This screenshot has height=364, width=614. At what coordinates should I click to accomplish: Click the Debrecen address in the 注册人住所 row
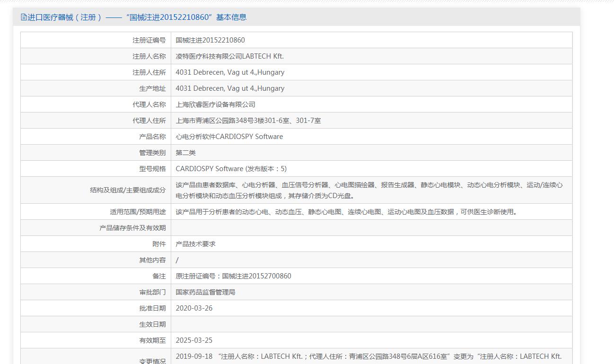tap(230, 72)
